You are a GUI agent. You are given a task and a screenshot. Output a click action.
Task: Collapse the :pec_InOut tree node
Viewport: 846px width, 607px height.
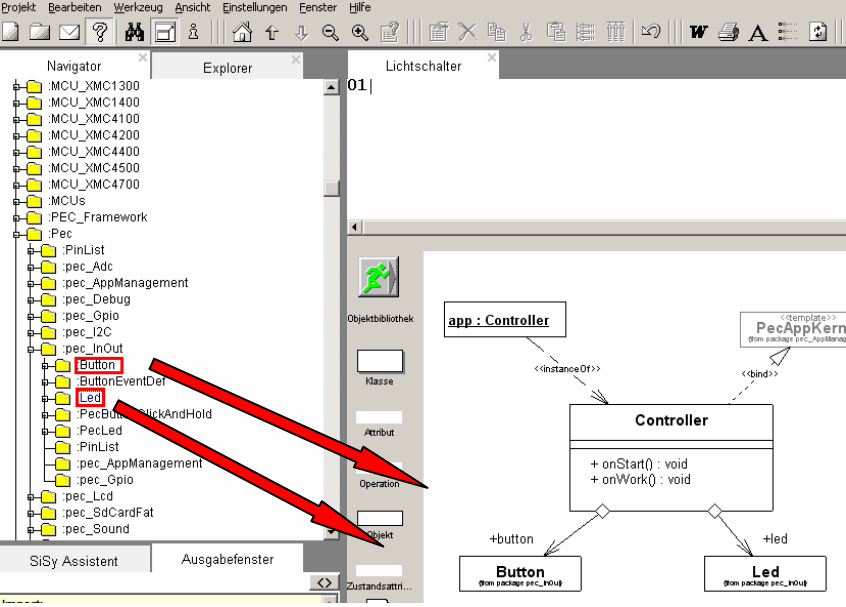point(32,348)
